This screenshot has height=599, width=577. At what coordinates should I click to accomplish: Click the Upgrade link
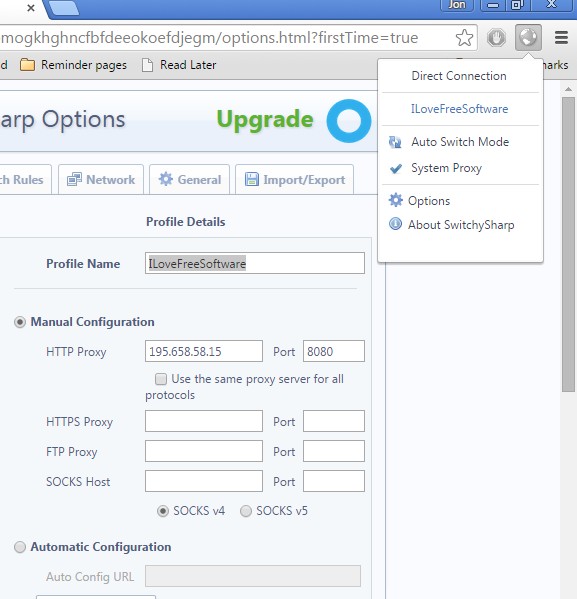pyautogui.click(x=265, y=120)
